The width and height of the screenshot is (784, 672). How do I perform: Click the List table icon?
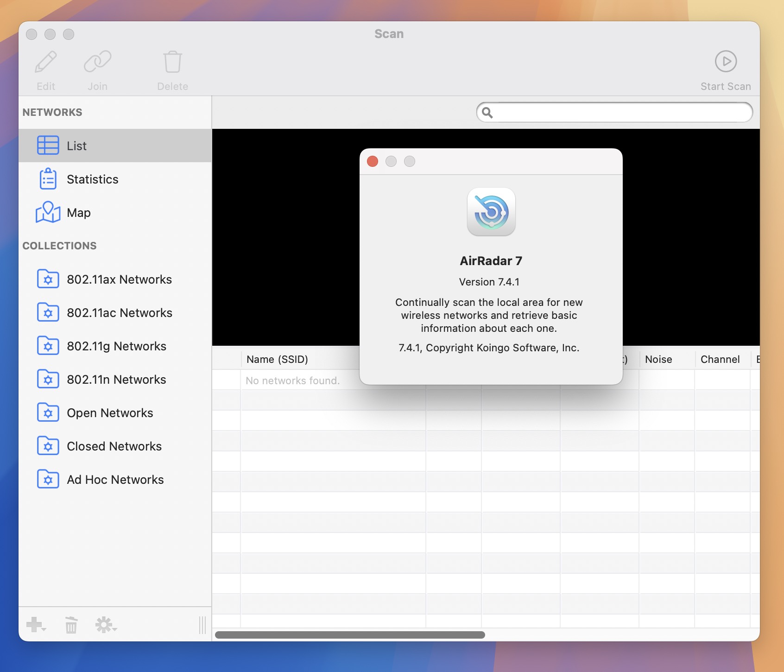[48, 145]
